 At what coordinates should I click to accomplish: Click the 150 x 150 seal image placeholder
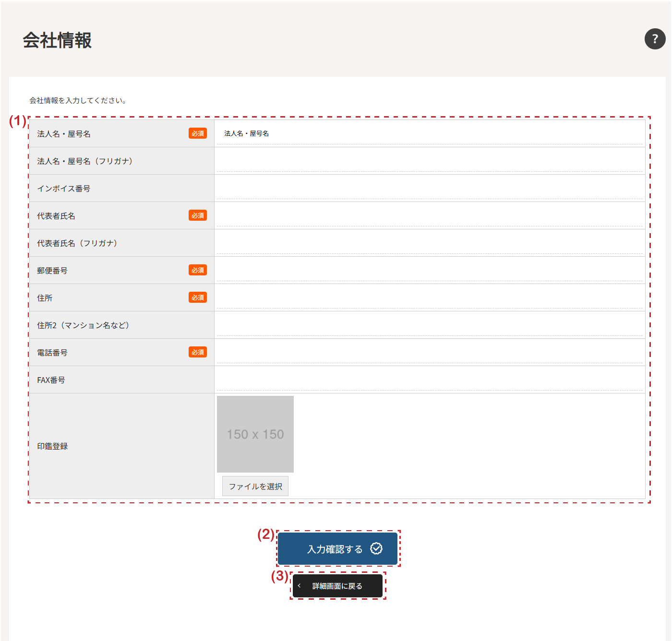tap(255, 434)
